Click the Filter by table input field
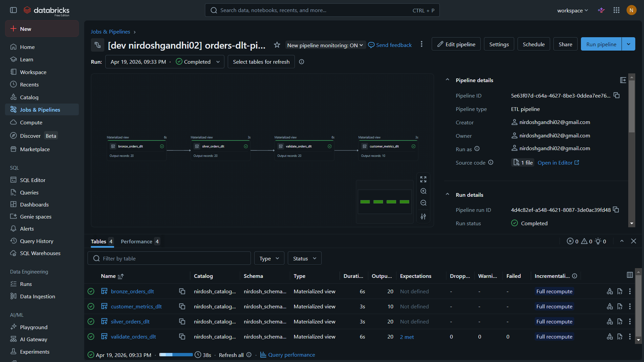The height and width of the screenshot is (362, 644). tap(169, 258)
